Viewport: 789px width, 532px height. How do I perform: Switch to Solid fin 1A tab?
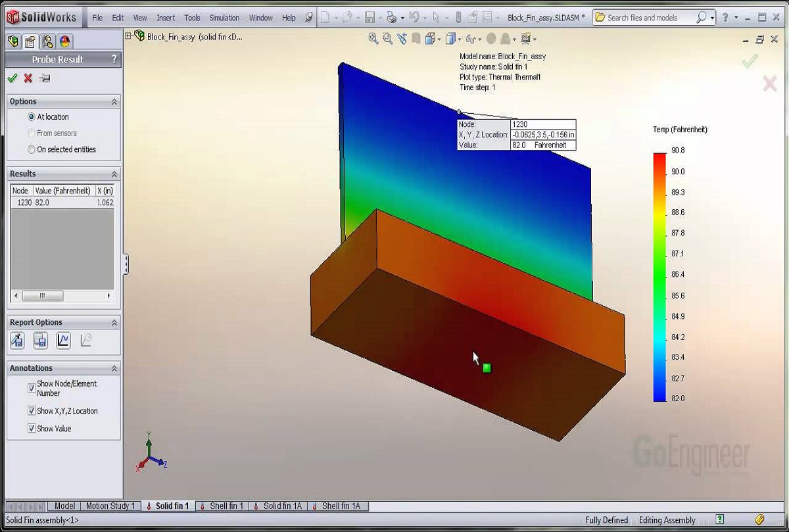(279, 506)
